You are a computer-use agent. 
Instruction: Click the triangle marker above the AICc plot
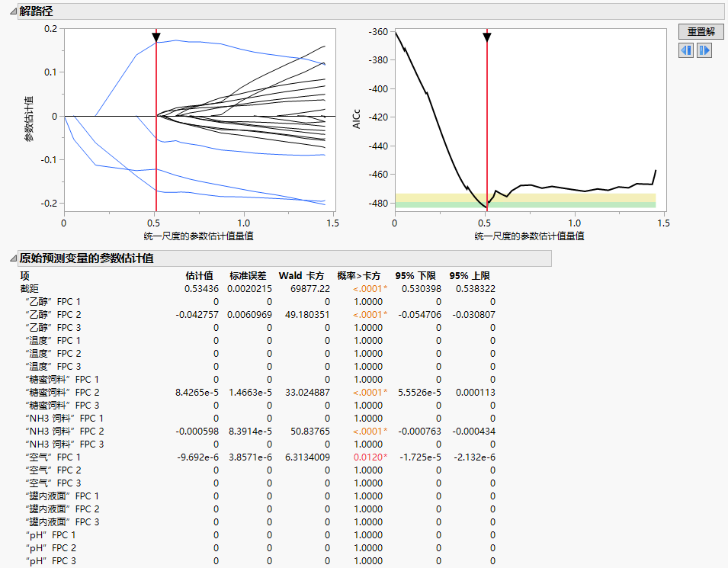click(x=488, y=37)
